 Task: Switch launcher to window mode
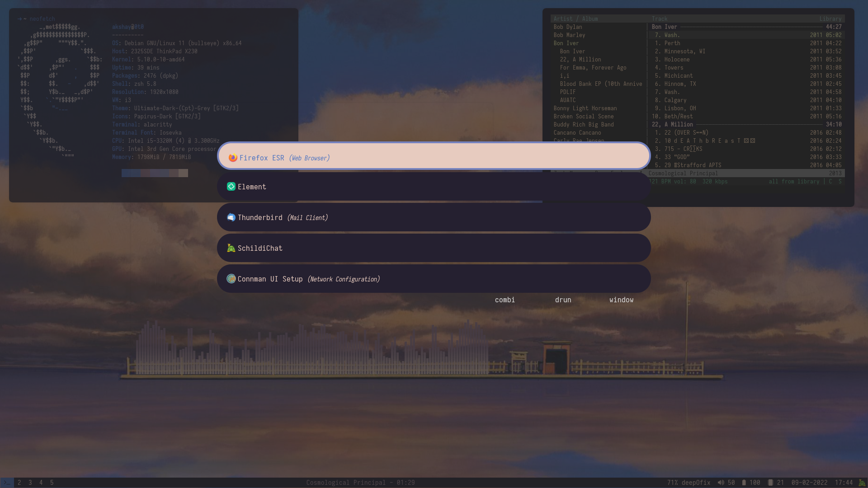tap(622, 300)
